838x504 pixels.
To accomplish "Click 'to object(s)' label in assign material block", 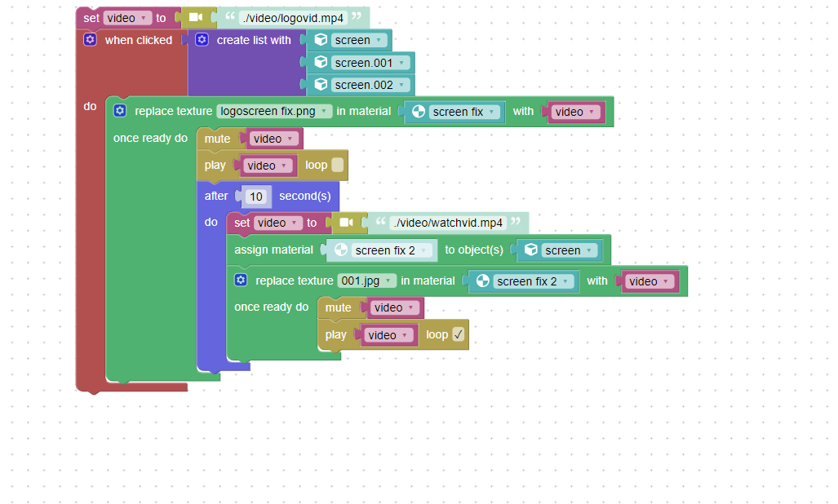I will click(474, 250).
